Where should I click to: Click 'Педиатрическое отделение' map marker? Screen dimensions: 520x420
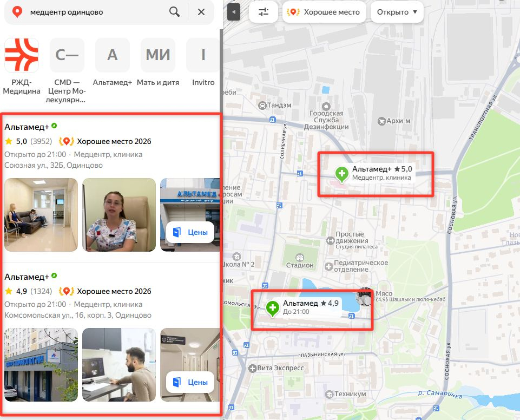point(328,266)
